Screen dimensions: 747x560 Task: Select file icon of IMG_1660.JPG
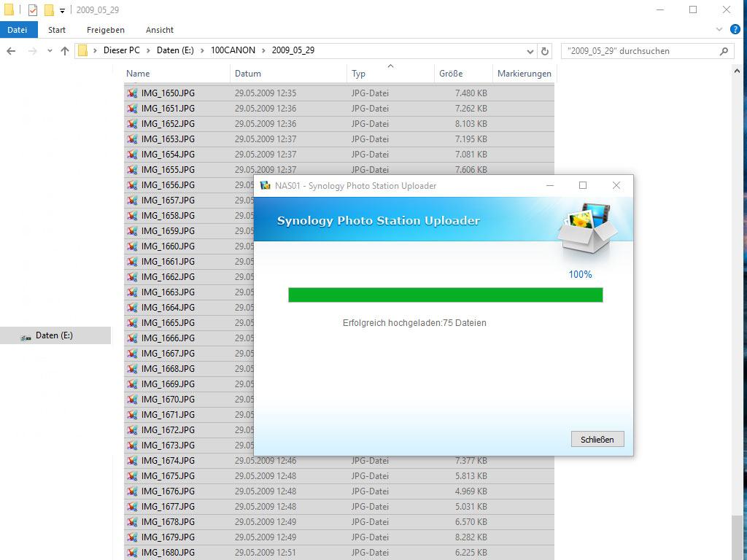[x=132, y=246]
